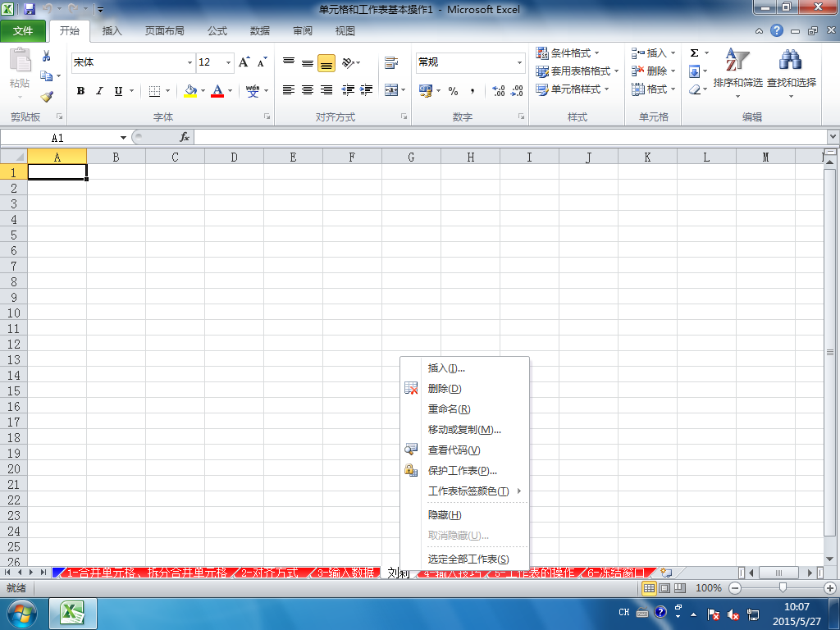Click the Format Painter brush icon
Image resolution: width=840 pixels, height=630 pixels.
point(47,97)
